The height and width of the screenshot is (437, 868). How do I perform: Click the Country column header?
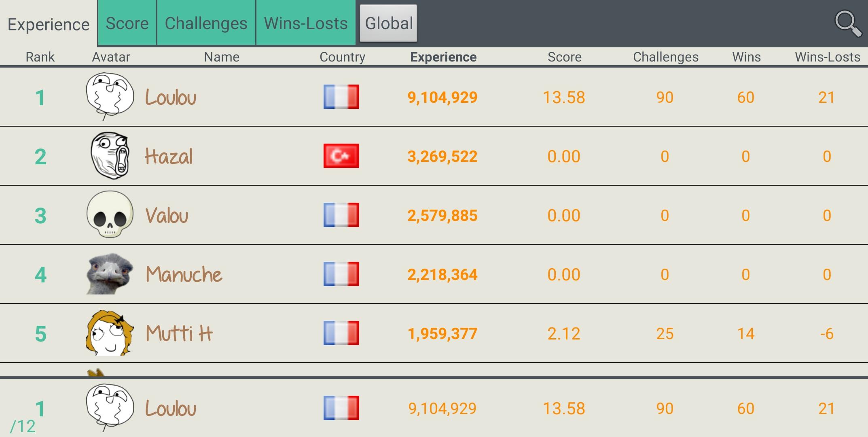[342, 57]
